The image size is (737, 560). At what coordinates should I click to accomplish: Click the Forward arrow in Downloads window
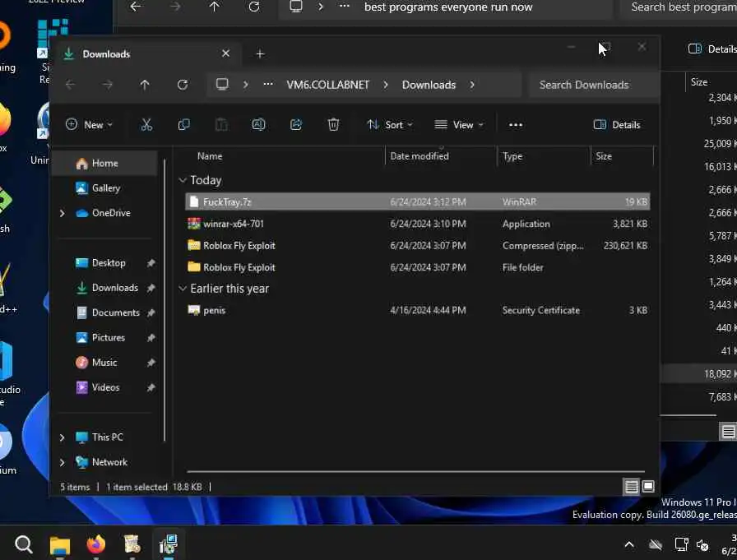tap(108, 85)
